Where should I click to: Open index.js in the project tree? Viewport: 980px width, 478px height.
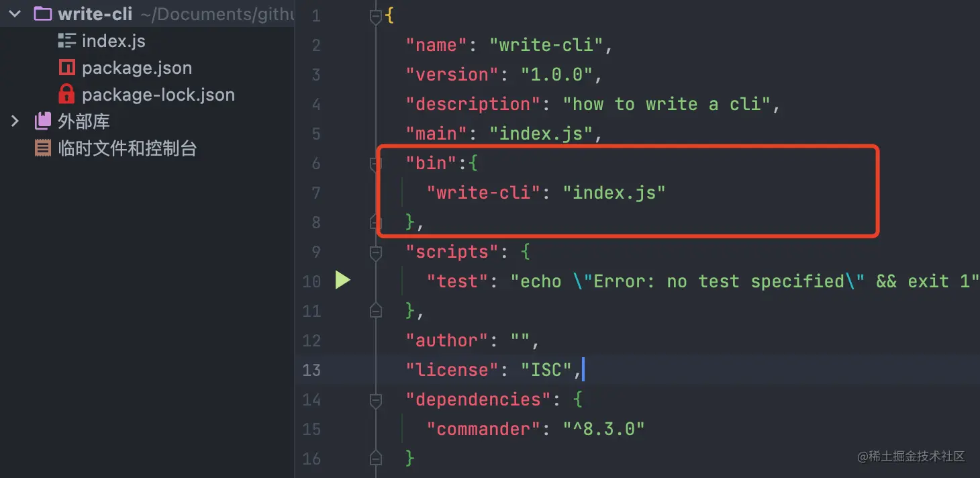point(113,41)
